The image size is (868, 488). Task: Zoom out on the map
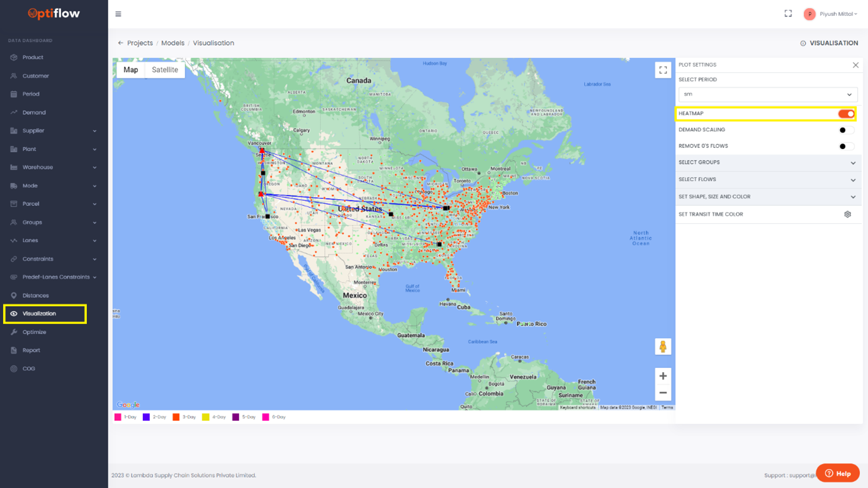663,393
